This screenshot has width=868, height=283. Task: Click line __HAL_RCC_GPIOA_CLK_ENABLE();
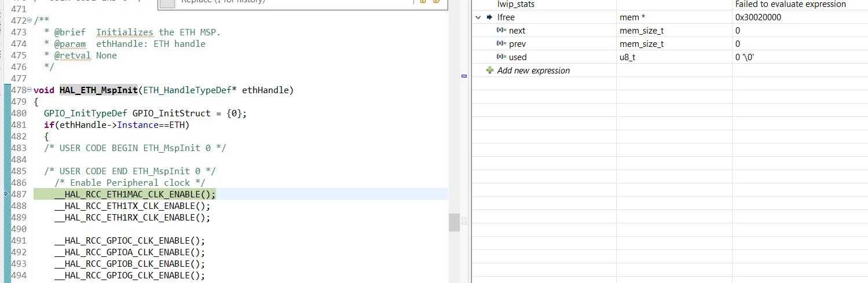[130, 252]
